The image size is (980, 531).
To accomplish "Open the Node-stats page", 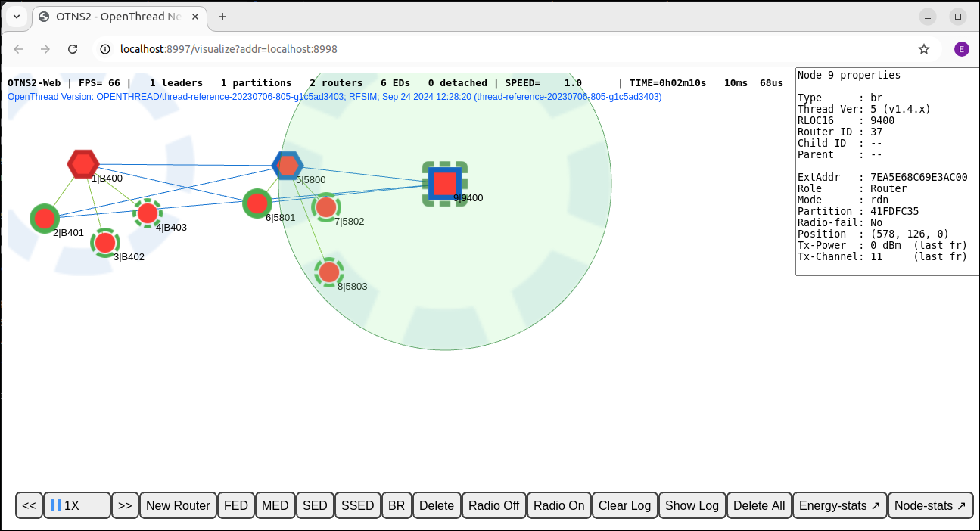I will (x=931, y=505).
